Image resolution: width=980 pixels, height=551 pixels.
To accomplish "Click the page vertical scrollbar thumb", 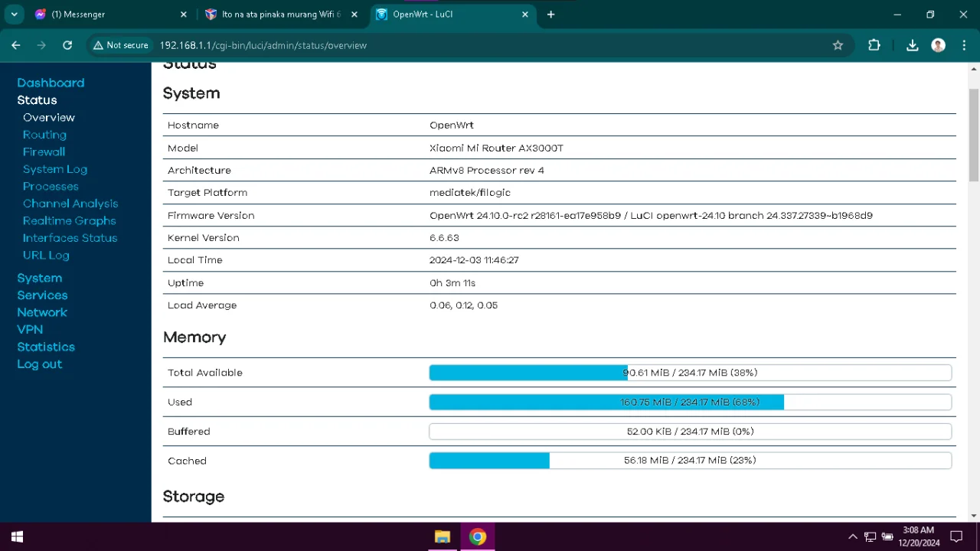I will (974, 134).
